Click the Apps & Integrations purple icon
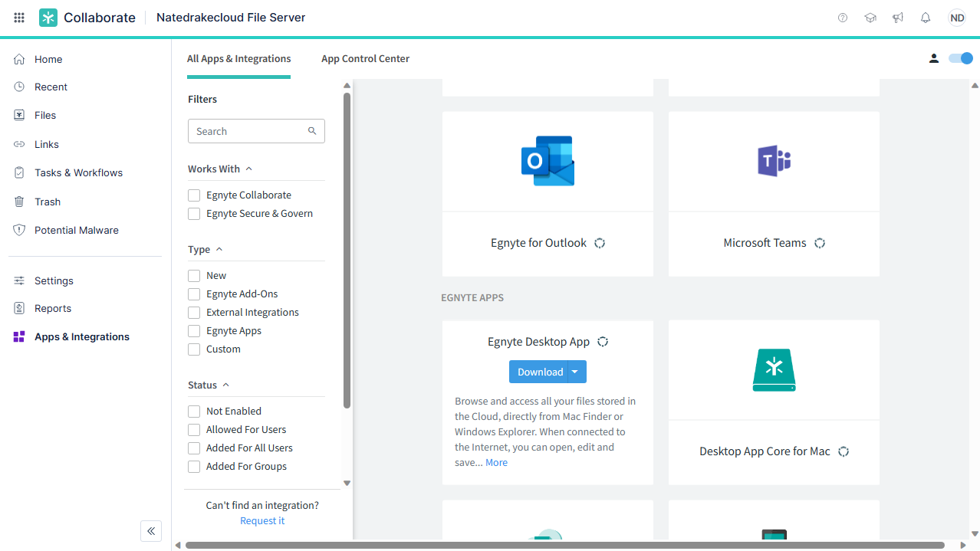 click(19, 336)
